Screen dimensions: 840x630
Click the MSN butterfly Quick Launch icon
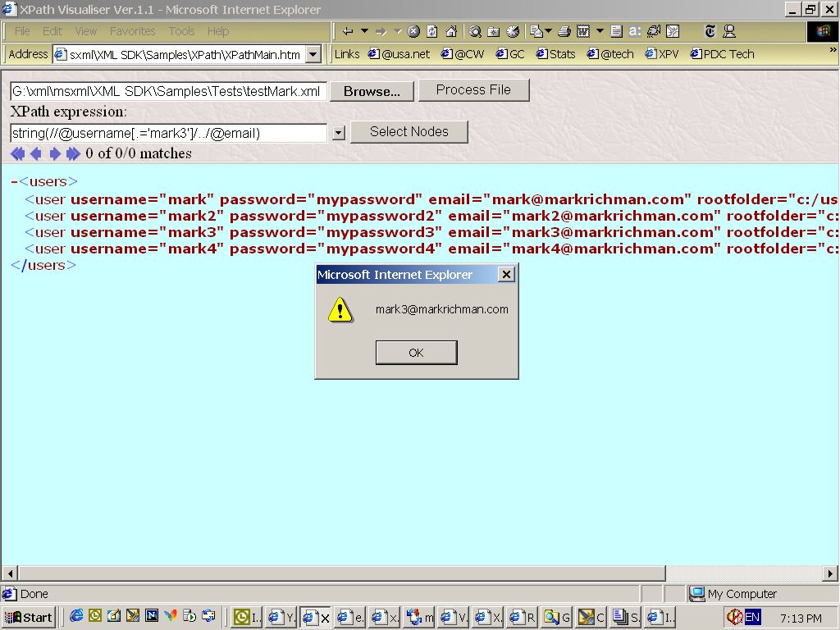pyautogui.click(x=171, y=616)
